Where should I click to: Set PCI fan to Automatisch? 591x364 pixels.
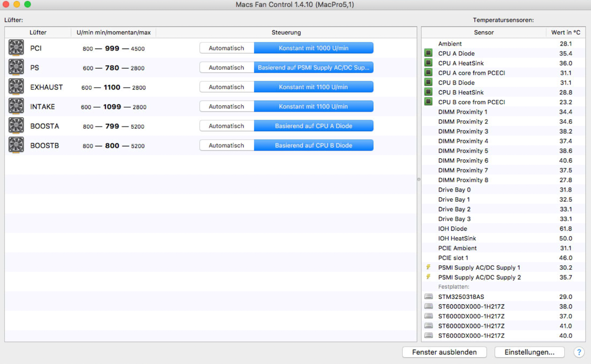coord(227,48)
